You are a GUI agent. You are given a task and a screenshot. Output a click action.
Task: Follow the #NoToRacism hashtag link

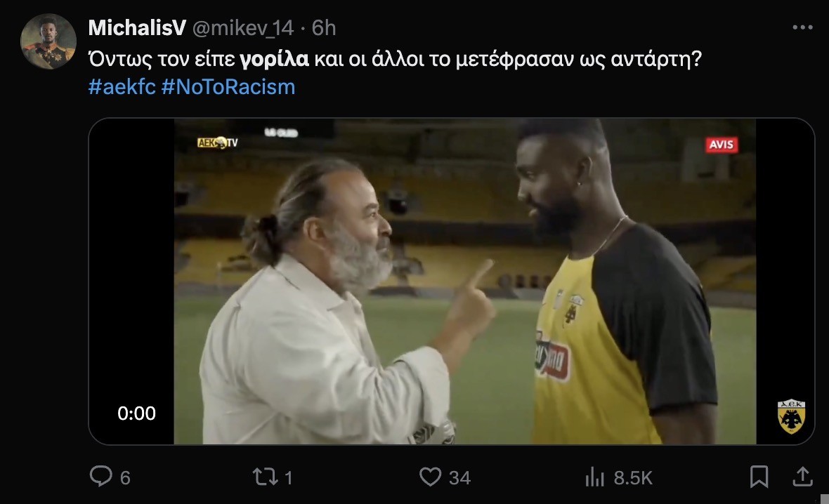228,86
